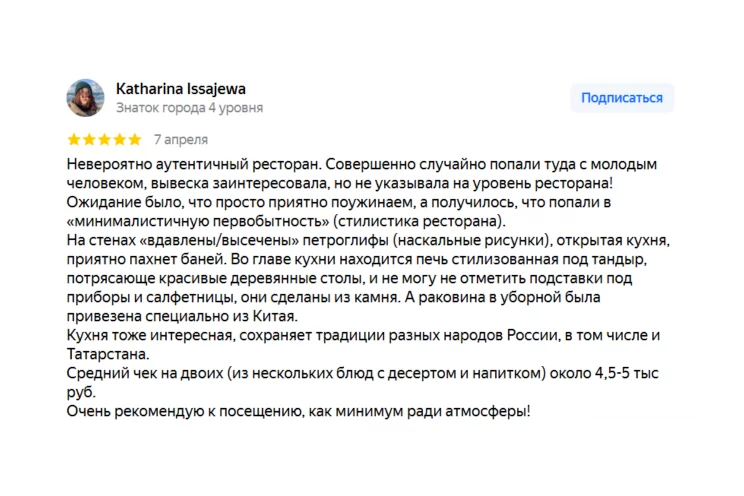This screenshot has height=496, width=744.
Task: Open Katharina Issajewa's profile avatar
Action: click(x=85, y=98)
